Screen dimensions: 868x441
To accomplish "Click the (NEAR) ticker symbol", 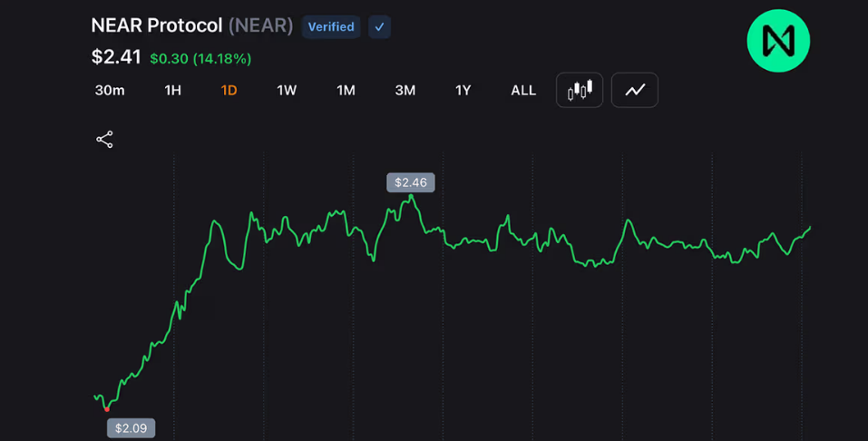I will 260,25.
